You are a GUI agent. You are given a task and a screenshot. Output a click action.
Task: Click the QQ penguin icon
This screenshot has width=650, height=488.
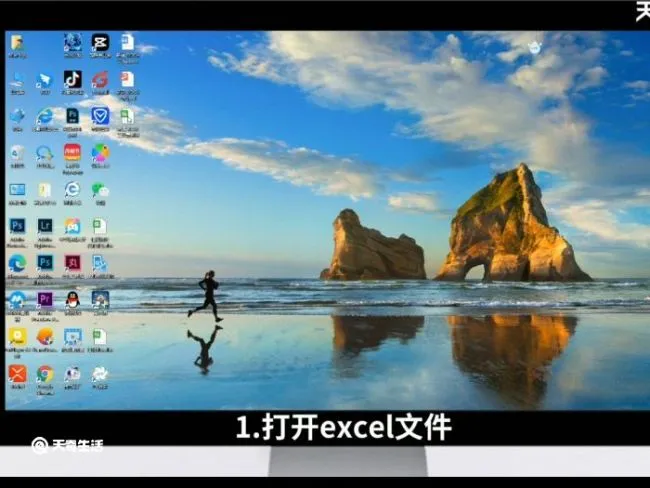pos(73,299)
